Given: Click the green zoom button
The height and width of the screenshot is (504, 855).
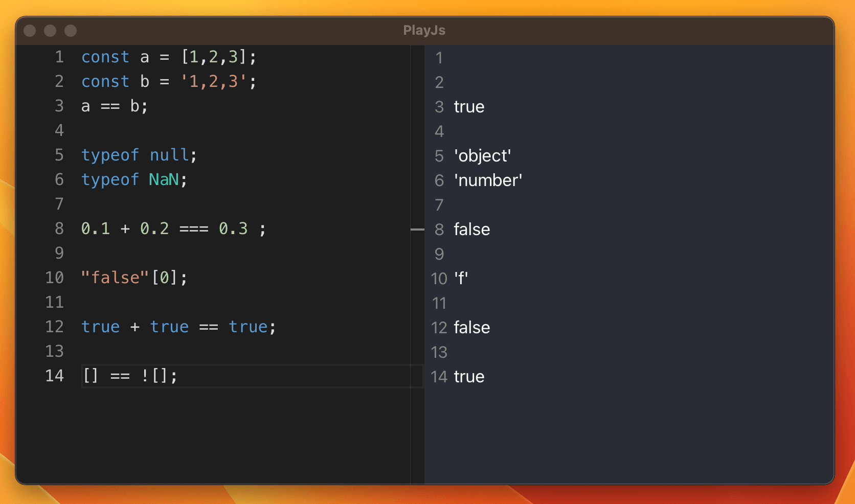Looking at the screenshot, I should (70, 30).
